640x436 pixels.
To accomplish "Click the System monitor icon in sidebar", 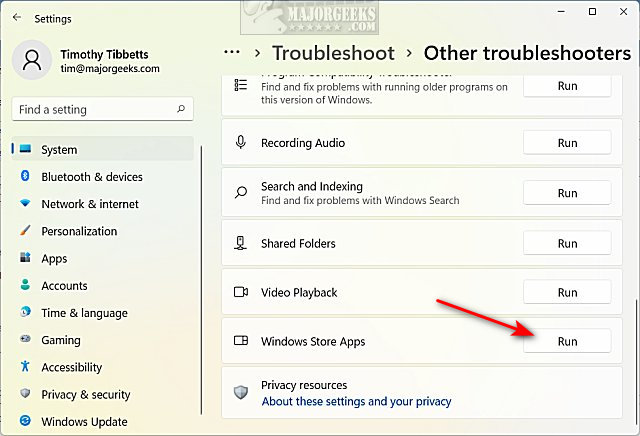I will (26, 149).
